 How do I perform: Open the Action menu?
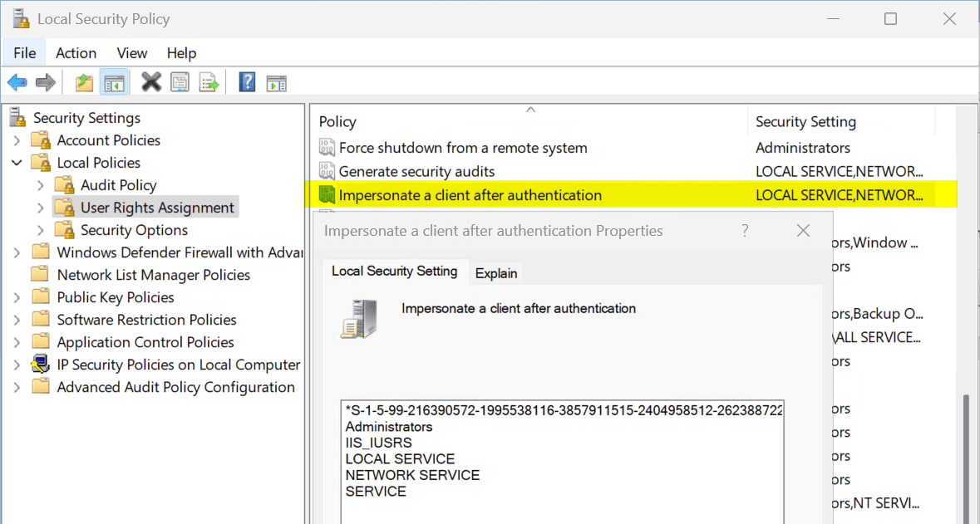pos(76,53)
